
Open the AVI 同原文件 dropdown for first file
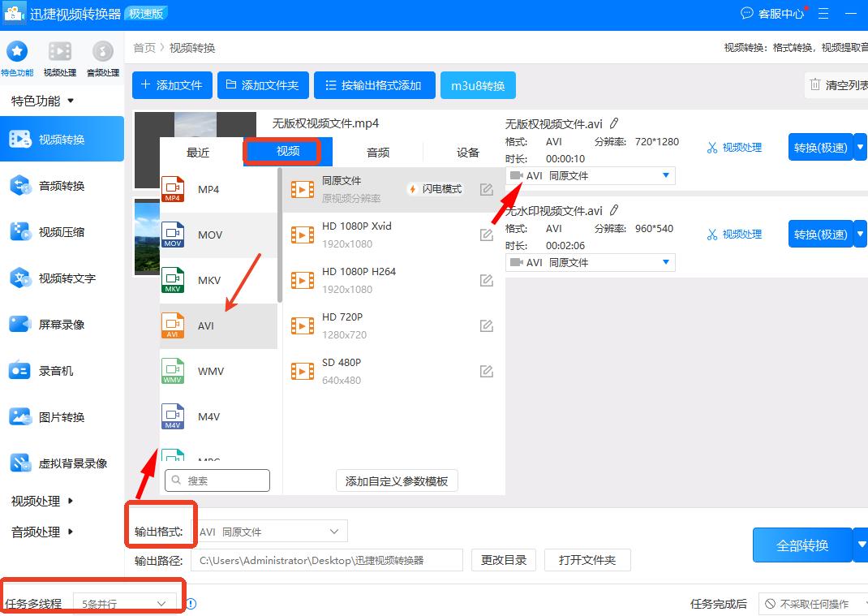pyautogui.click(x=591, y=175)
